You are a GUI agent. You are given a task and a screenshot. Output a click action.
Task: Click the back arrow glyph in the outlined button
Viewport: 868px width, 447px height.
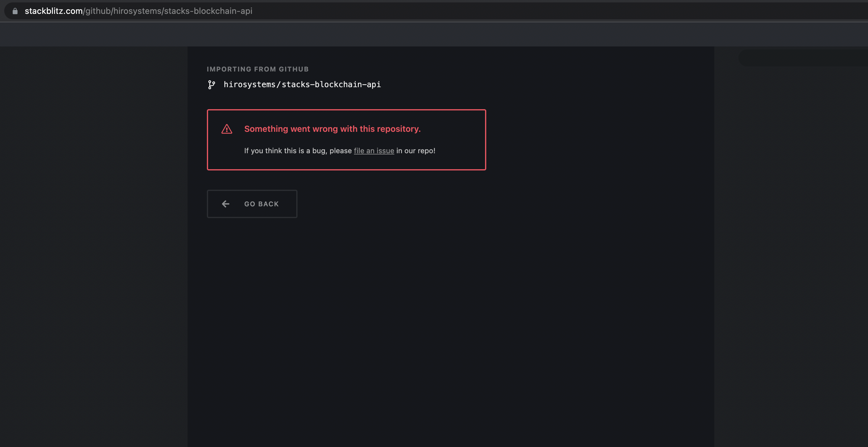(x=225, y=204)
